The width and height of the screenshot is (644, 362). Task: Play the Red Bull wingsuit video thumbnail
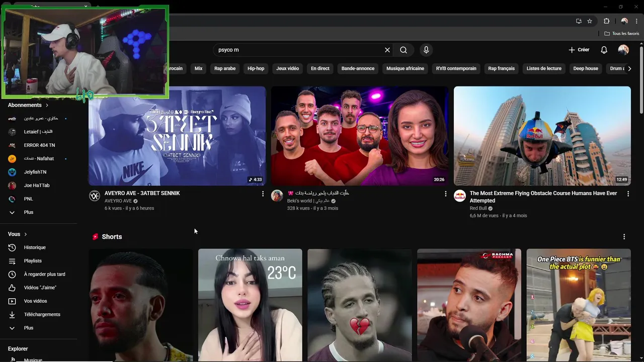coord(542,136)
